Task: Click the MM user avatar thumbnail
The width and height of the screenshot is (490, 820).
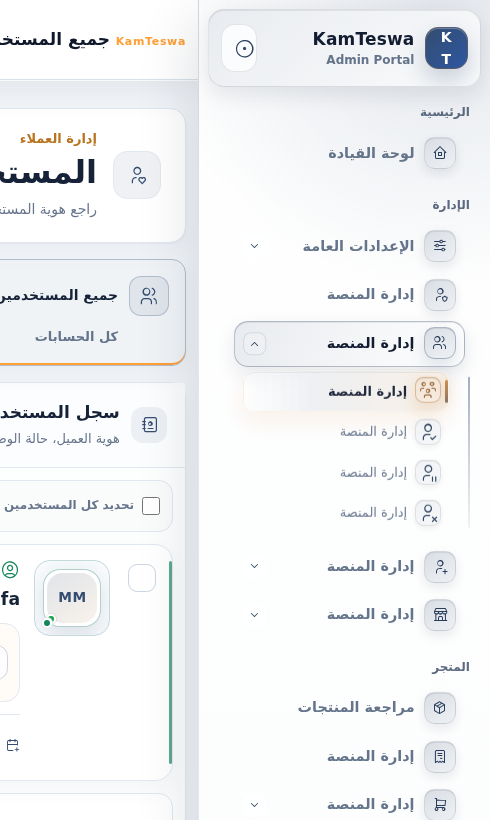Action: click(72, 598)
